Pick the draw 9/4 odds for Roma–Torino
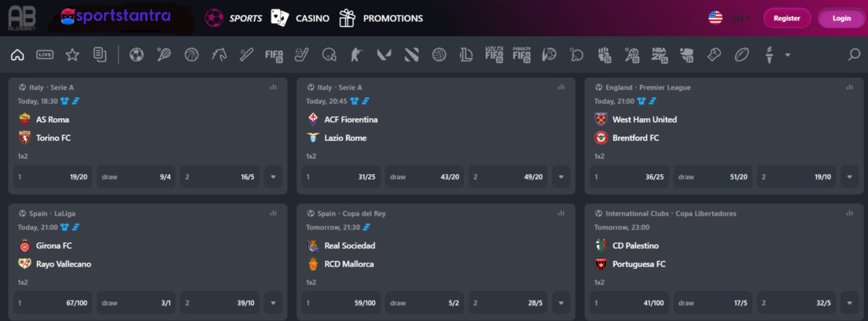This screenshot has height=321, width=868. tap(136, 177)
